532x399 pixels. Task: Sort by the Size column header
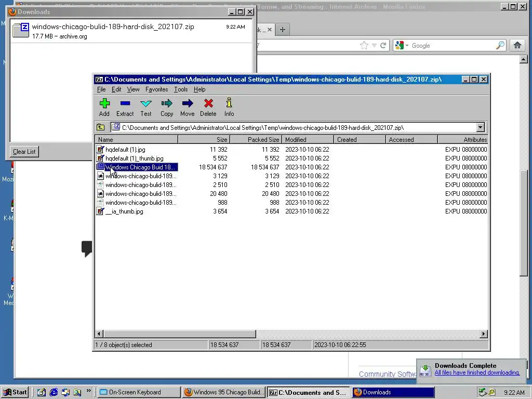click(x=204, y=139)
